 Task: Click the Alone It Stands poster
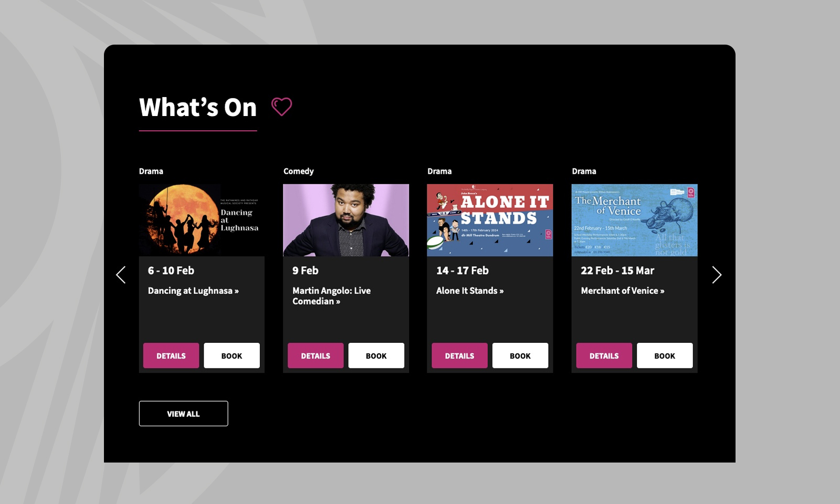coord(490,220)
